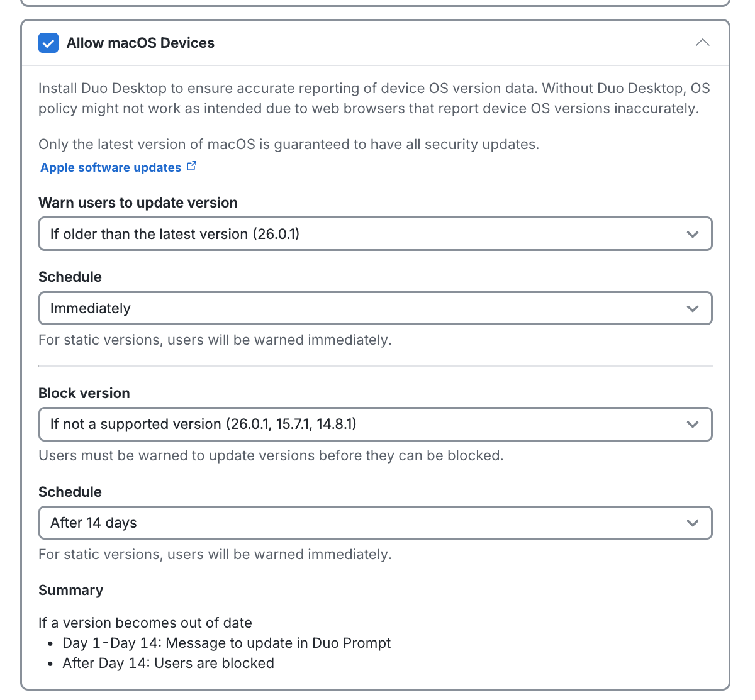Screen dimensions: 755x700
Task: Uncheck the Allow macOS Devices checkbox
Action: coord(48,43)
